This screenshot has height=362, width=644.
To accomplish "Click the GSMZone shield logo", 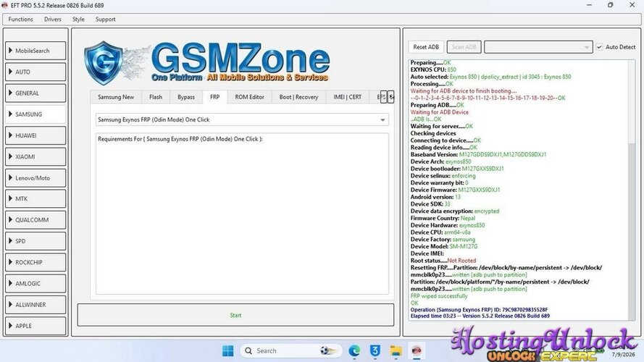I will [103, 63].
